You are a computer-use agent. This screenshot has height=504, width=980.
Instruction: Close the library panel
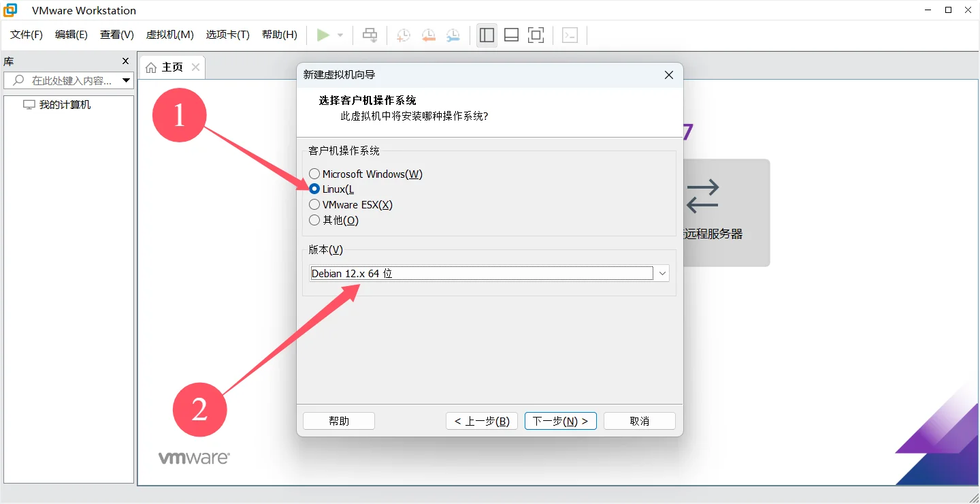[x=125, y=61]
